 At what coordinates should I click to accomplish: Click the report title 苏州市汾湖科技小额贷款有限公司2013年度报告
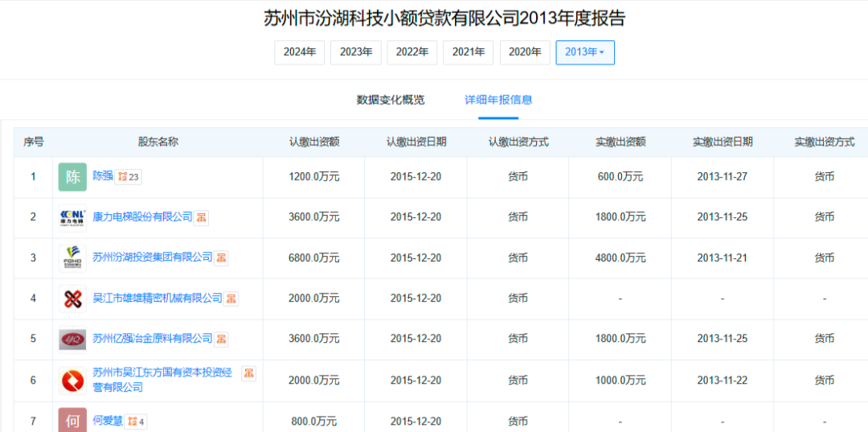pos(444,19)
